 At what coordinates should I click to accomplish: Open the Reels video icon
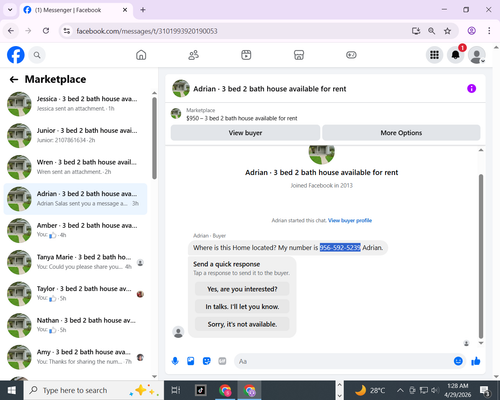click(x=246, y=55)
